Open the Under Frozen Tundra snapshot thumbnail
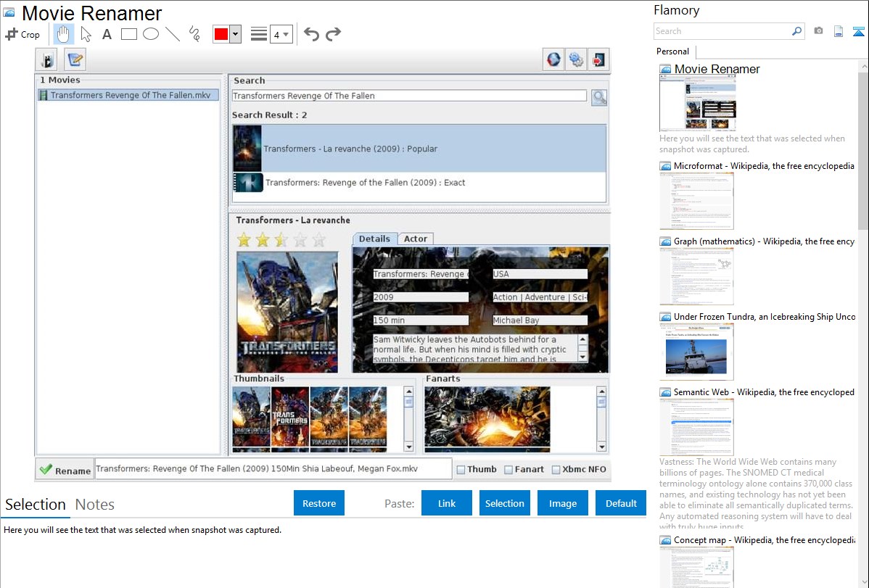Image resolution: width=869 pixels, height=588 pixels. click(696, 352)
